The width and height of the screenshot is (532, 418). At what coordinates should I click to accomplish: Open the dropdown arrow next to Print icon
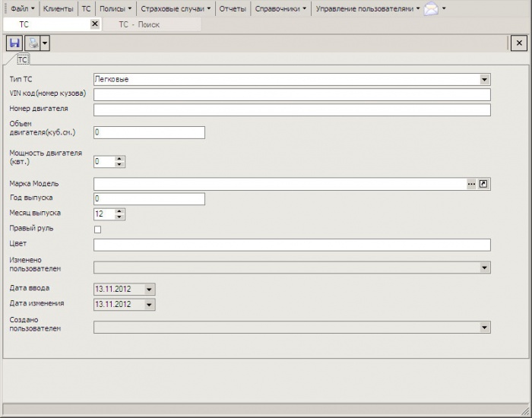[45, 43]
